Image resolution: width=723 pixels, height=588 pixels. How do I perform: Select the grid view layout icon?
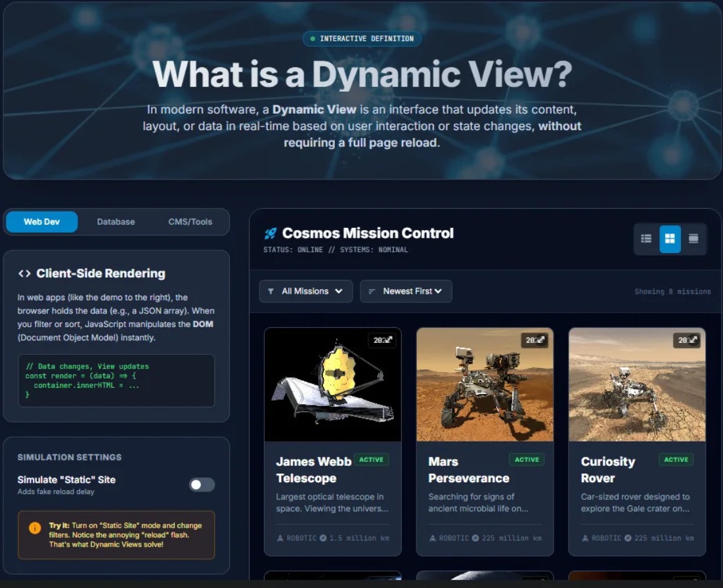tap(670, 239)
